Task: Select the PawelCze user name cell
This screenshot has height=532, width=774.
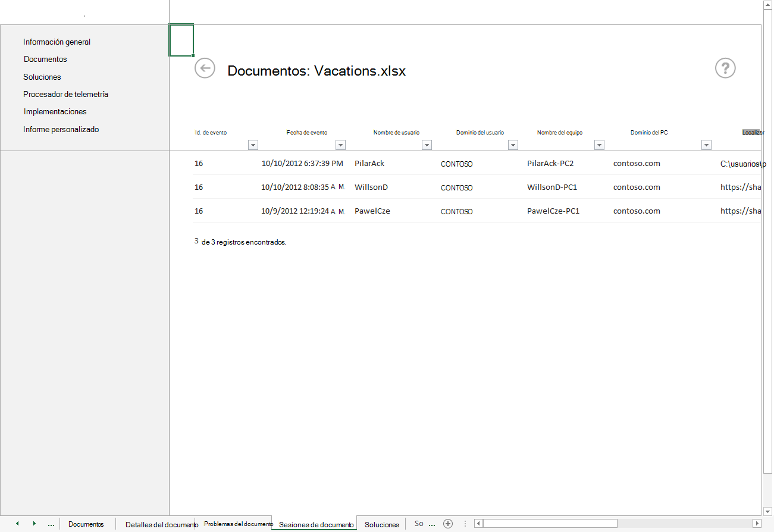Action: coord(372,211)
